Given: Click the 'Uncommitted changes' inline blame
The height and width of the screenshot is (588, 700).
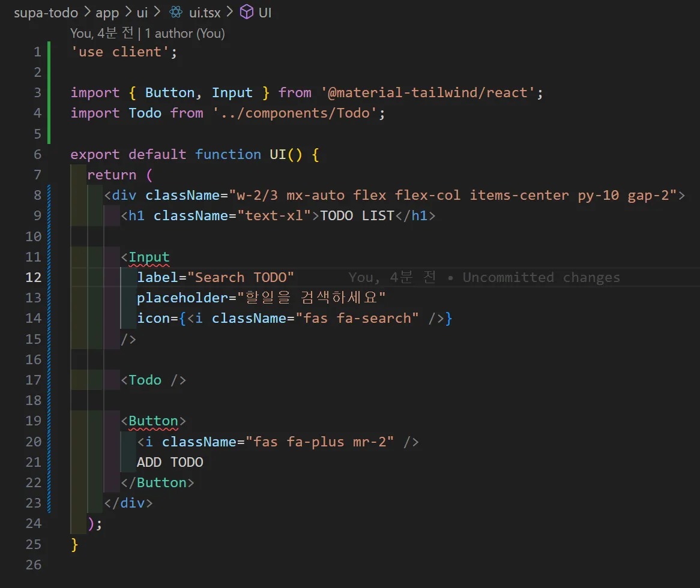Looking at the screenshot, I should [542, 277].
